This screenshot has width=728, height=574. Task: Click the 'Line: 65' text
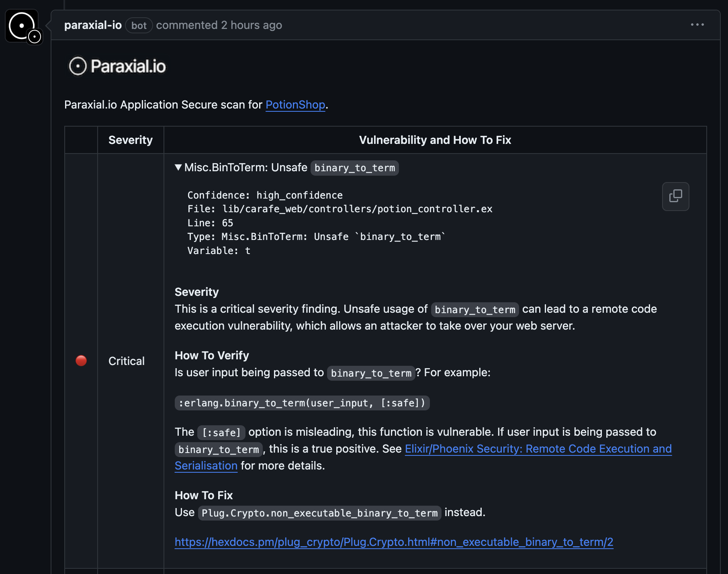(210, 223)
